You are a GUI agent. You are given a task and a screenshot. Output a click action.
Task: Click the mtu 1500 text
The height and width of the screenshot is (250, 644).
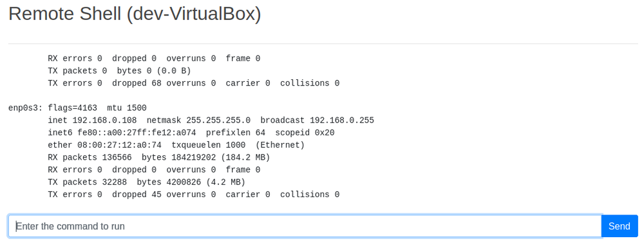coord(127,108)
